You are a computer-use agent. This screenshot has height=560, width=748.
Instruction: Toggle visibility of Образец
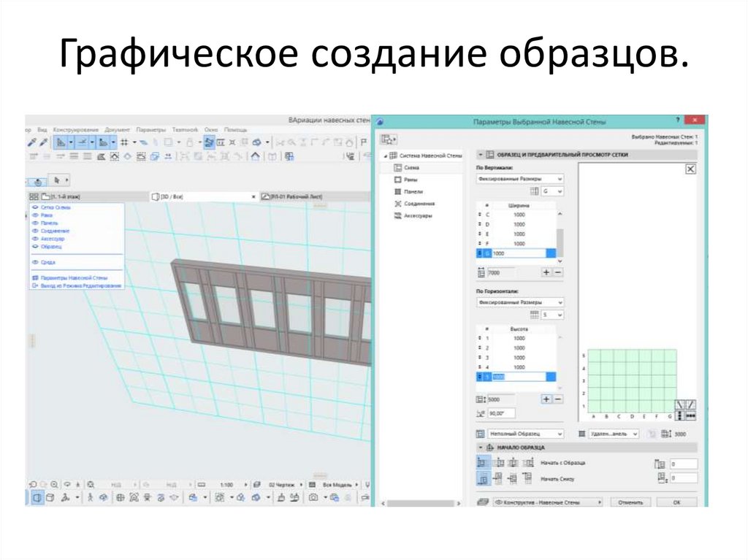35,247
